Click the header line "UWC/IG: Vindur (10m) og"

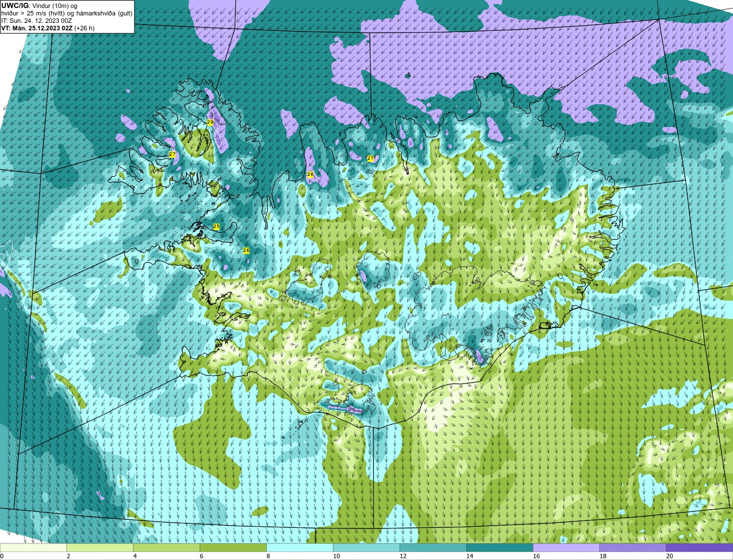39,6
